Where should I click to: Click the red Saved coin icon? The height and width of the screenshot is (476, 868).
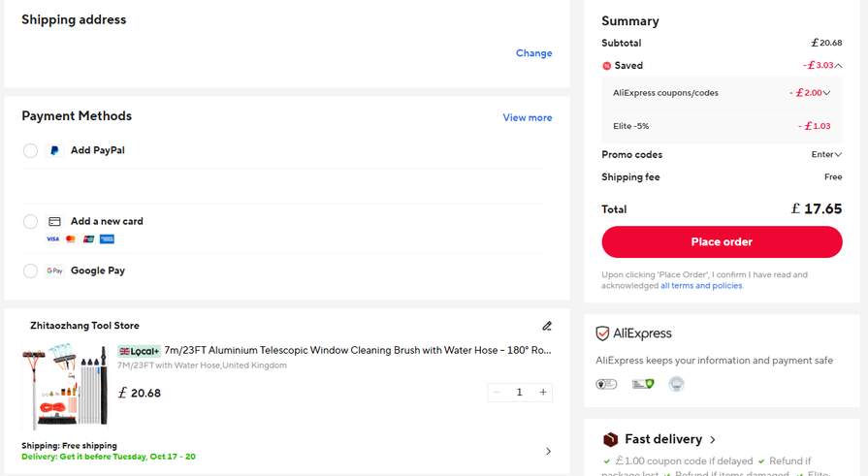click(607, 65)
